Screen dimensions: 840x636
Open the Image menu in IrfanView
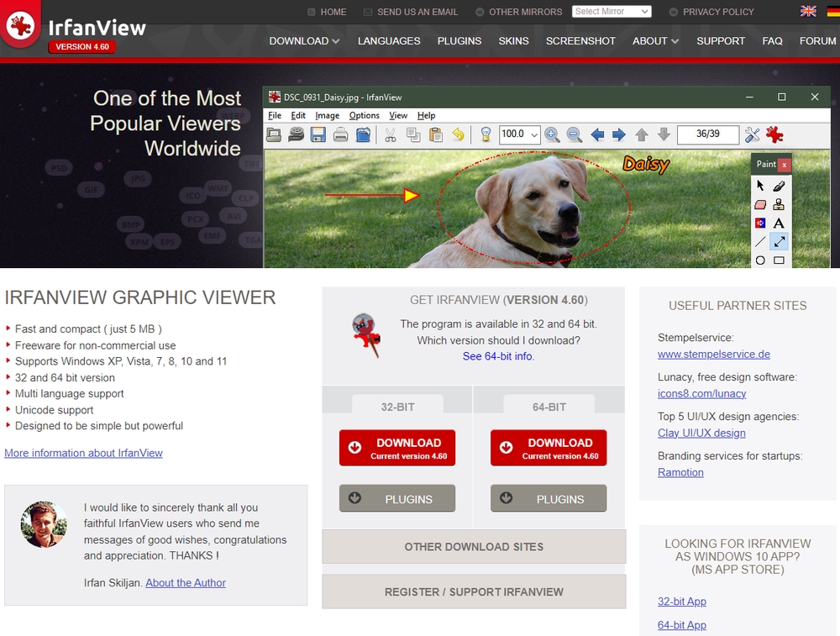[x=328, y=115]
